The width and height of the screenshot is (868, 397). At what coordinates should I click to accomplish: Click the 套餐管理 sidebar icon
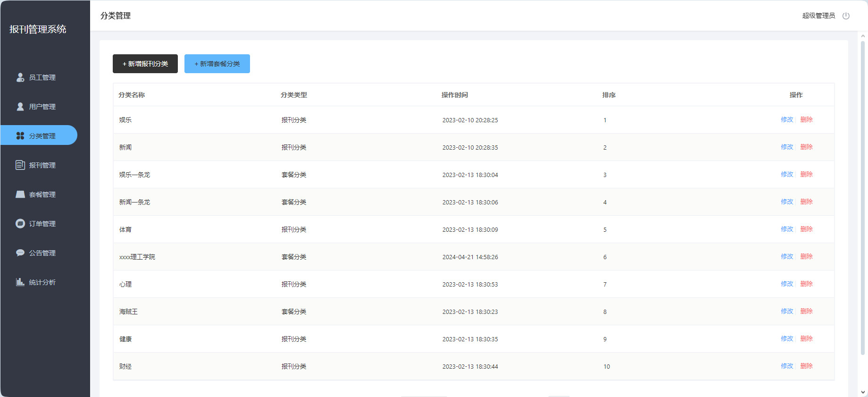20,194
